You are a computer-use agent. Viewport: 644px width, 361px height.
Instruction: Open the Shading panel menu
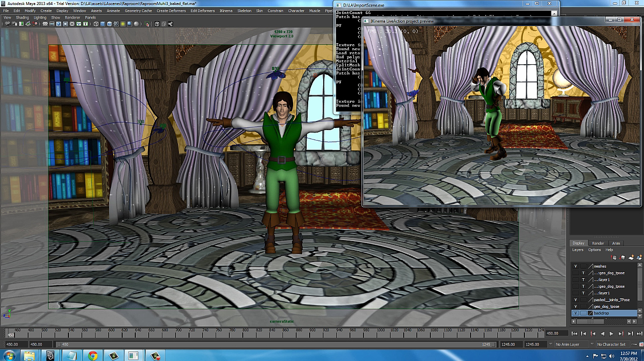coord(22,18)
